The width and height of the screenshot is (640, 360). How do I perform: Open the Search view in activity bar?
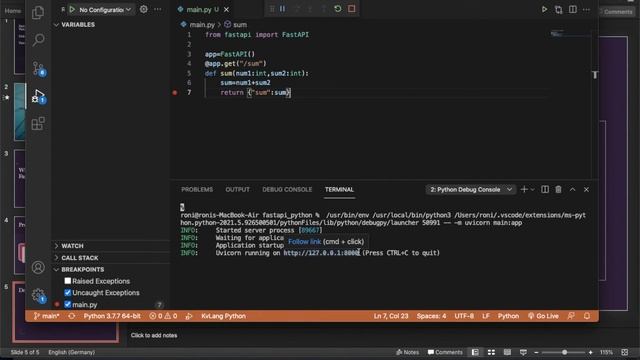point(38,40)
